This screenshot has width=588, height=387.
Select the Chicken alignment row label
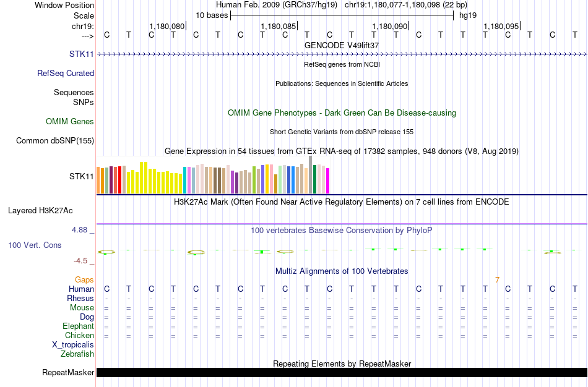click(79, 335)
